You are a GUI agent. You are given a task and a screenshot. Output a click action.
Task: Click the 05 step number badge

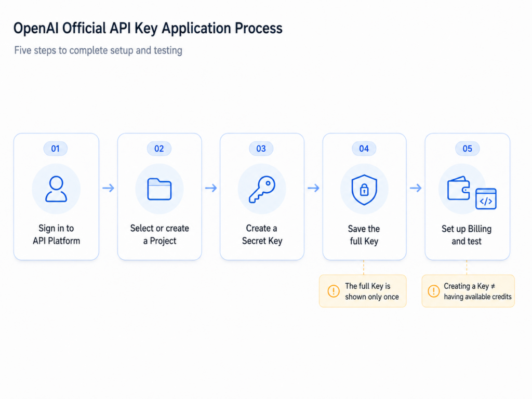pos(467,149)
